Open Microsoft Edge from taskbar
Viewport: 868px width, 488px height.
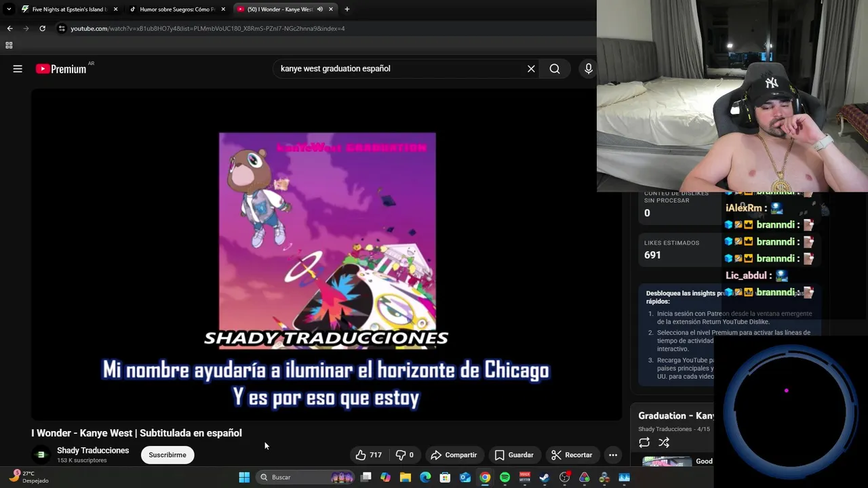click(425, 477)
